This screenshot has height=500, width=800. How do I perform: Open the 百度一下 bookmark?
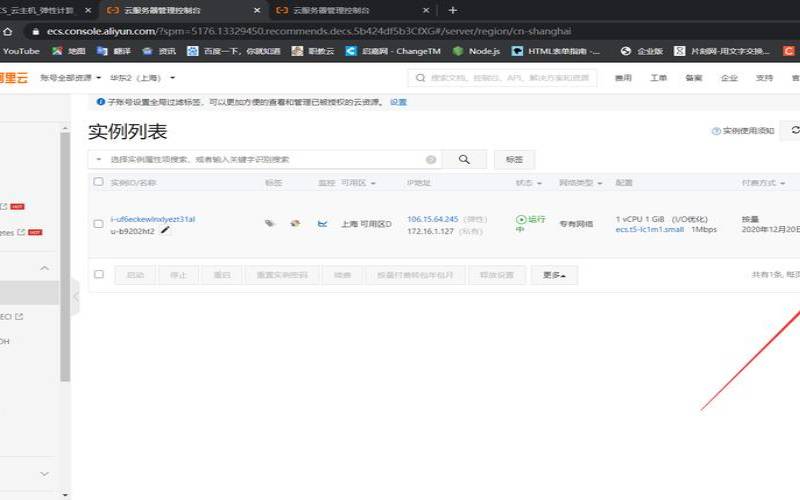point(234,51)
